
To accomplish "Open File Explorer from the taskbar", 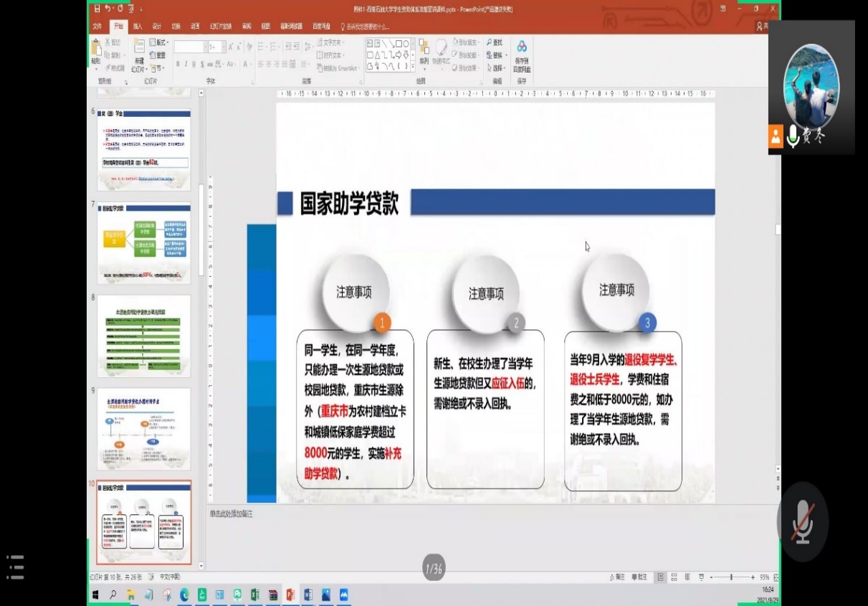I will 131,595.
